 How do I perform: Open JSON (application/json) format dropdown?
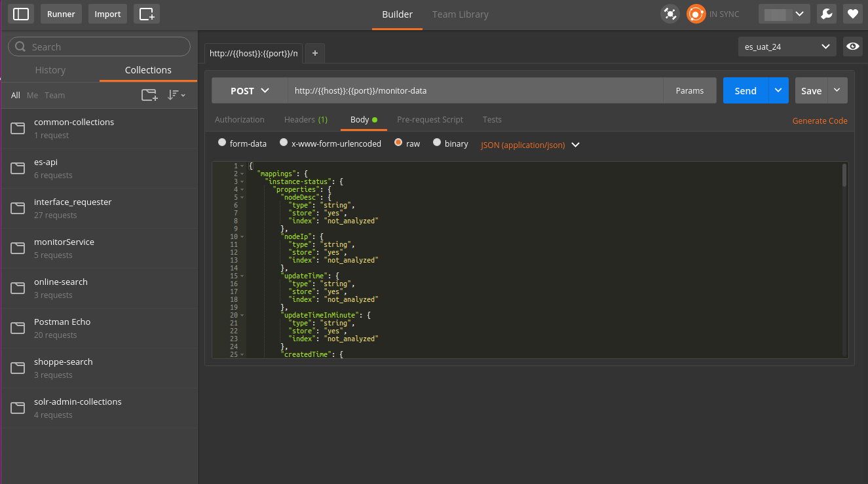click(x=530, y=145)
